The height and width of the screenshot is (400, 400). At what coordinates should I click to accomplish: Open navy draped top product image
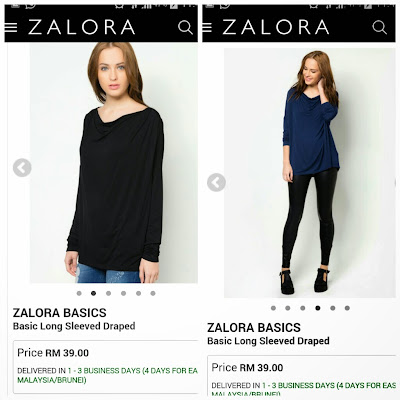[x=310, y=173]
